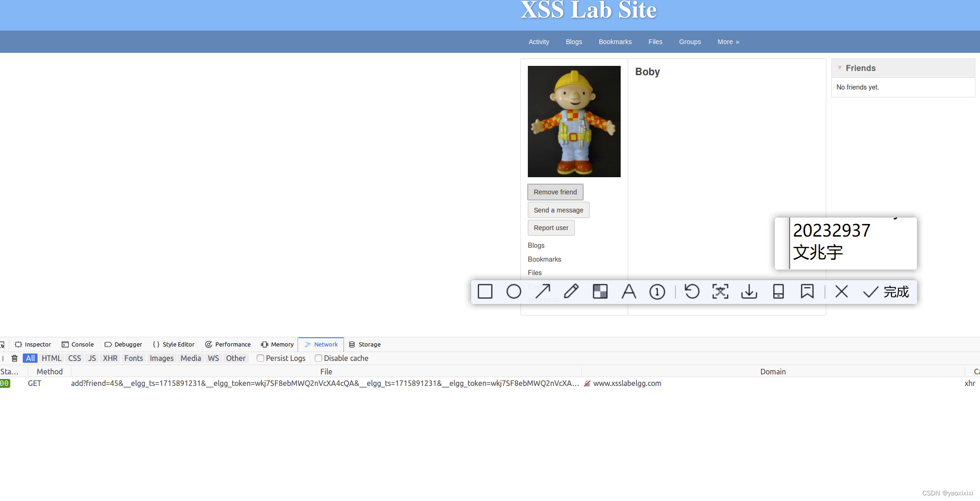Select the ellipse annotation tool
Screen dimensions: 980x501
coord(513,292)
